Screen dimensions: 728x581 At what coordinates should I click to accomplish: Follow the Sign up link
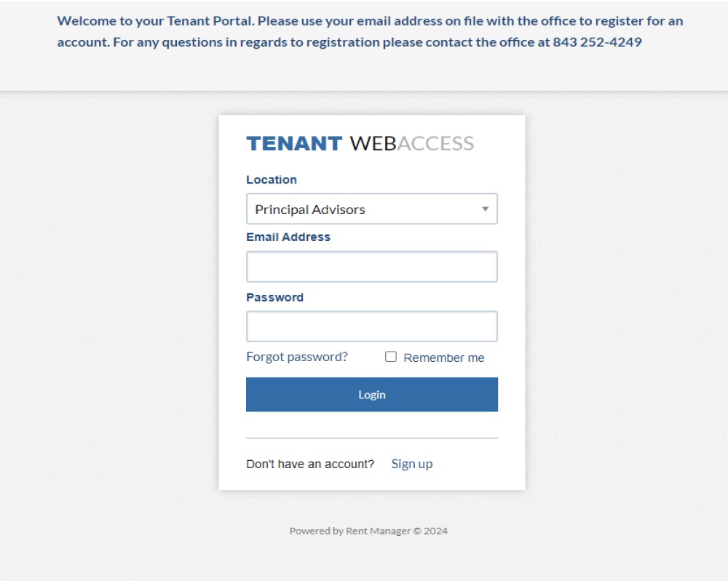pos(412,464)
